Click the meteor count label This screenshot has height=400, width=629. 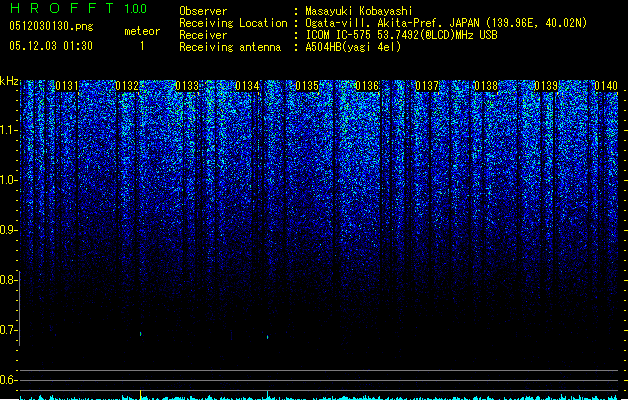tap(142, 31)
